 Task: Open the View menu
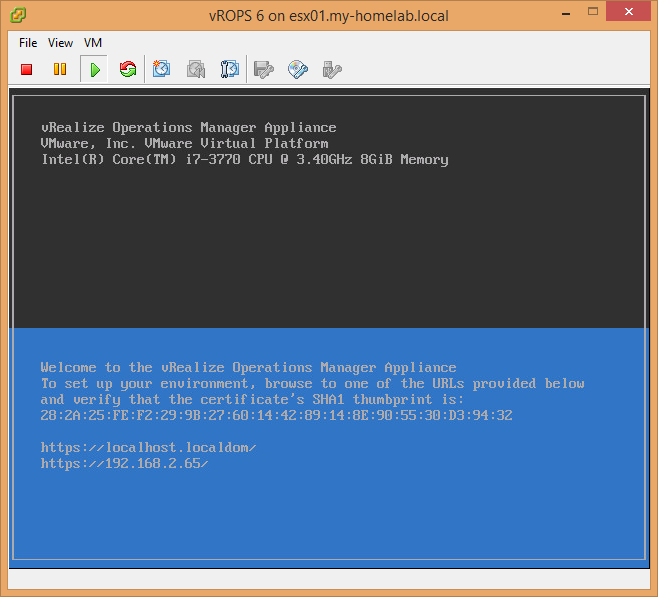pyautogui.click(x=60, y=43)
